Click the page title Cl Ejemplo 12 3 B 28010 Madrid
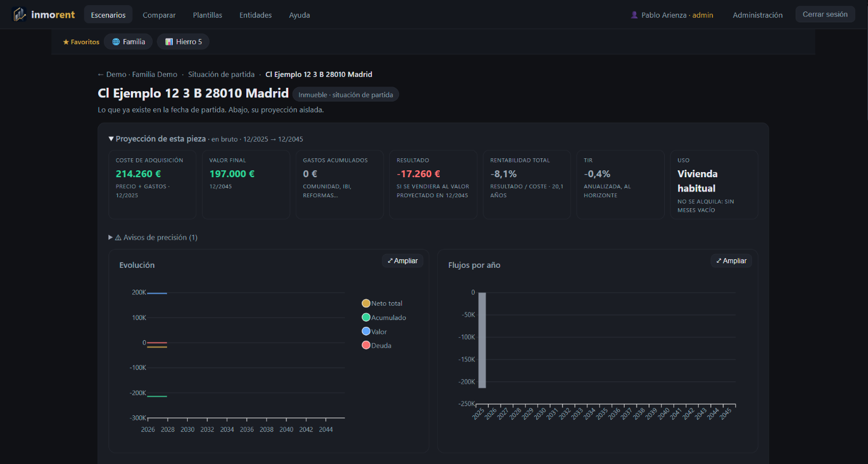This screenshot has width=868, height=464. 193,93
